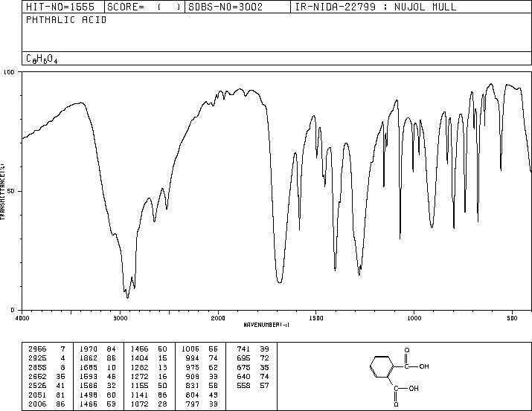Viewport: 532px width, 411px height.
Task: Click the C8H6O4 molecular formula
Action: [42, 59]
